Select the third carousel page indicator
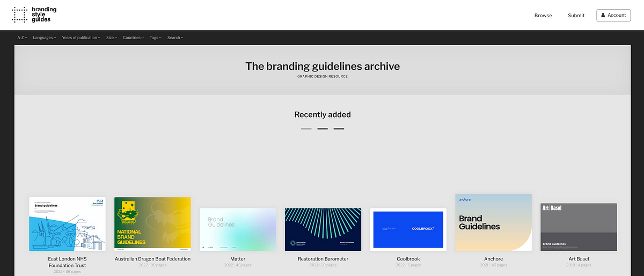Screen dimensions: 644x276 (x=339, y=129)
